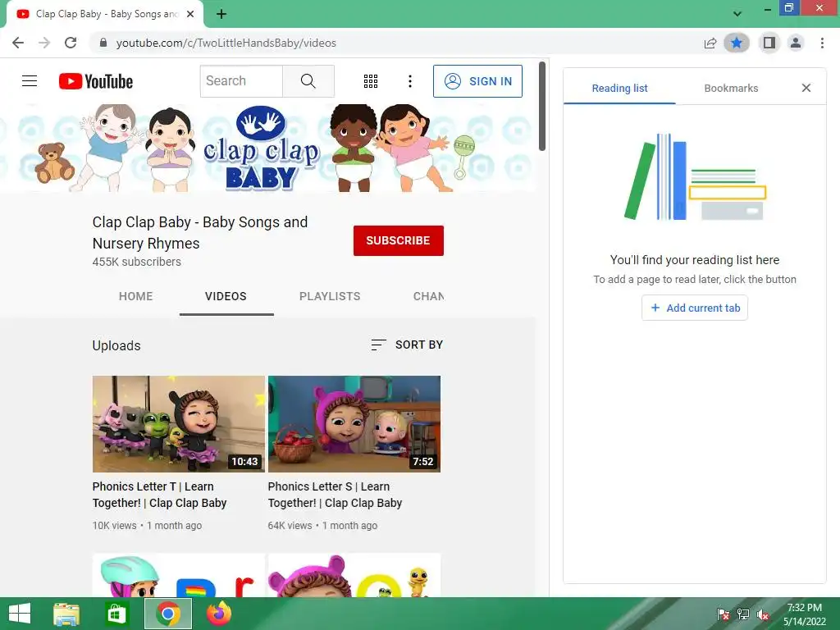840x630 pixels.
Task: Open the Windows Start button
Action: click(x=20, y=614)
